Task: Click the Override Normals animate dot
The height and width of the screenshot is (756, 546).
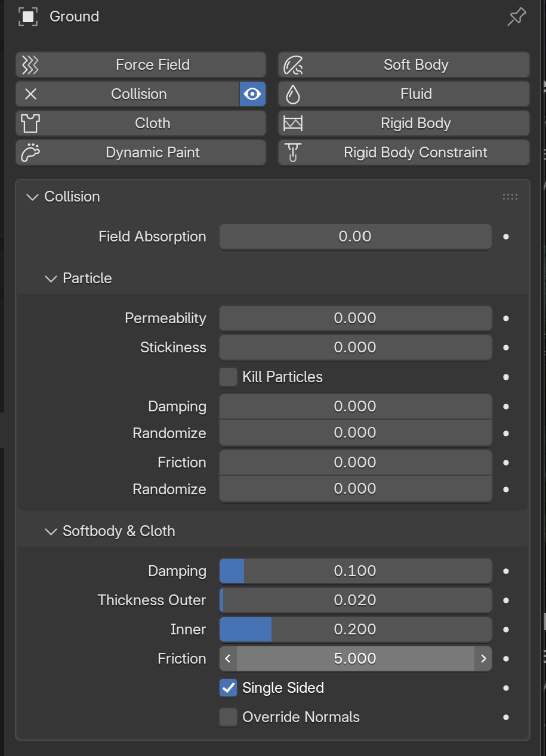Action: [x=506, y=717]
